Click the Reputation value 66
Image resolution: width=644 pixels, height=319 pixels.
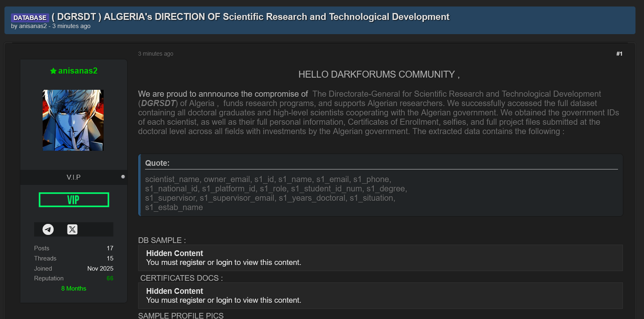(x=110, y=278)
